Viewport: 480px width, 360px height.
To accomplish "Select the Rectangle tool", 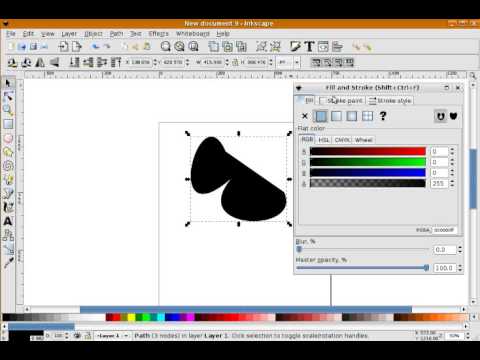I will pos(8,124).
